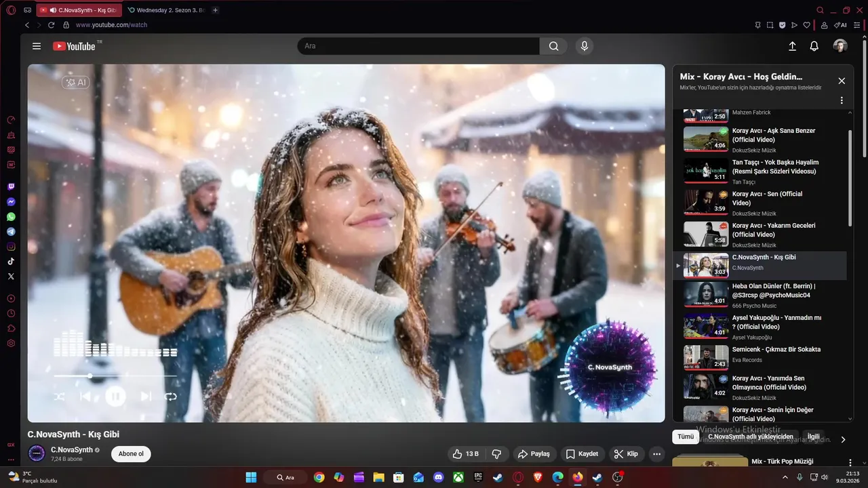Click the Paylaş share button
868x488 pixels.
click(534, 454)
